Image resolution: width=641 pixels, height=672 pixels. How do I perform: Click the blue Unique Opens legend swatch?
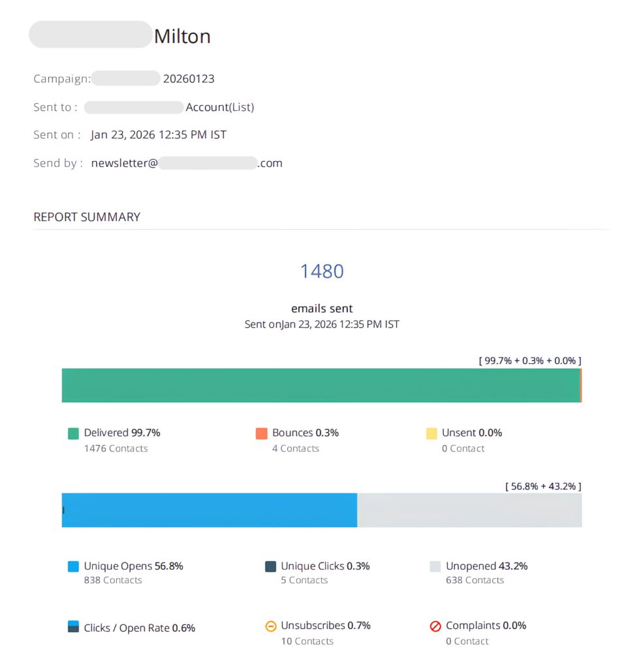(73, 566)
